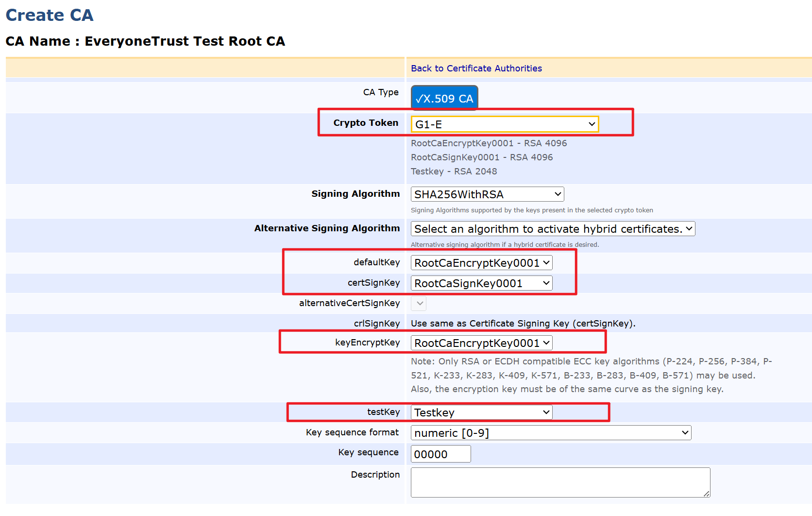Open the Alternative Signing Algorithm dropdown
This screenshot has width=812, height=516.
tap(553, 229)
